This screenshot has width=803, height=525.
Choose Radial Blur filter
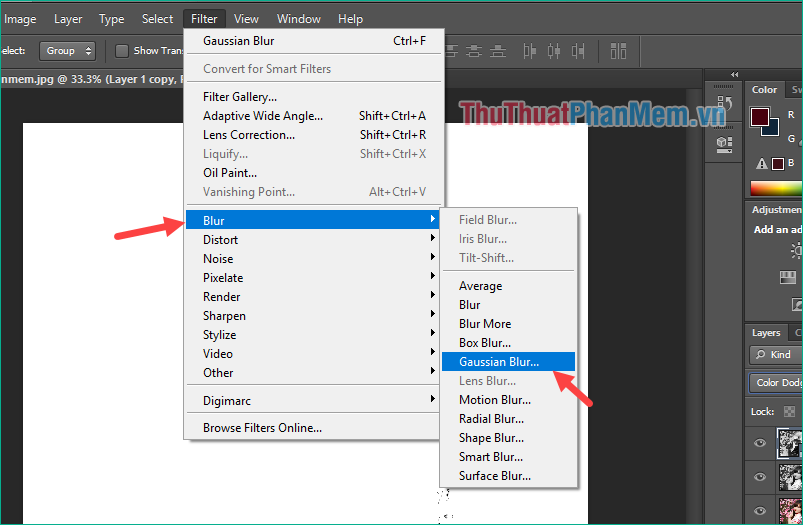click(x=508, y=418)
